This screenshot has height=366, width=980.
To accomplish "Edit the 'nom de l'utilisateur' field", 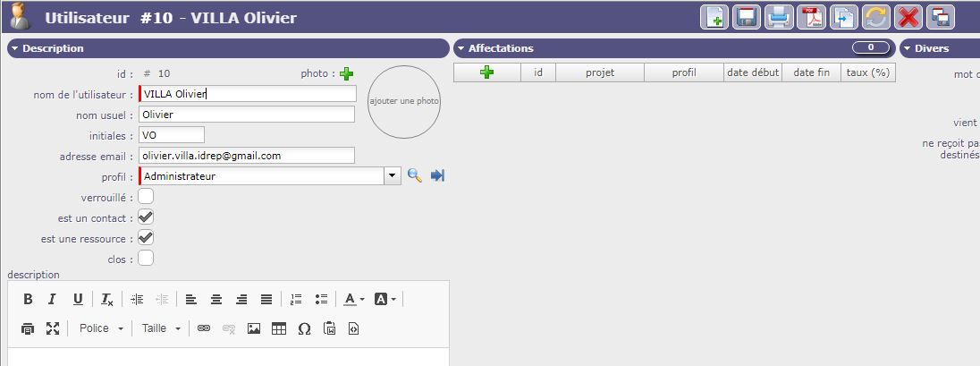I will tap(248, 94).
